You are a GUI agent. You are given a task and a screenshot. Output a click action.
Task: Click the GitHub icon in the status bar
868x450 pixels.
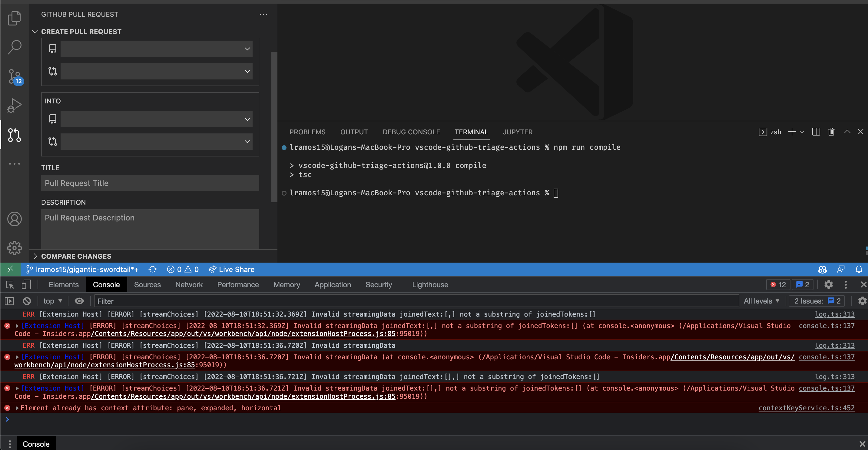click(822, 269)
